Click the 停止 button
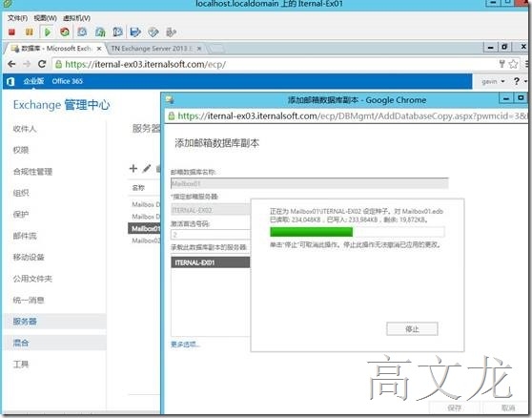 (x=412, y=328)
